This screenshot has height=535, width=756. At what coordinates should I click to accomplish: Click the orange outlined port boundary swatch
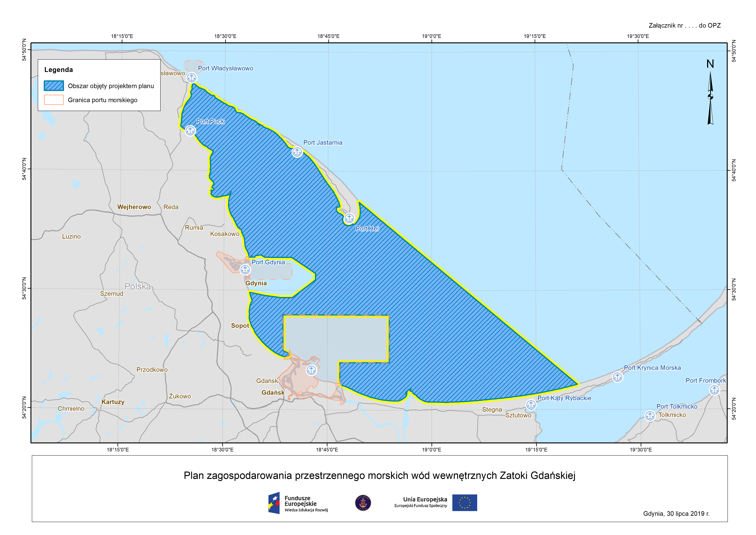click(54, 100)
